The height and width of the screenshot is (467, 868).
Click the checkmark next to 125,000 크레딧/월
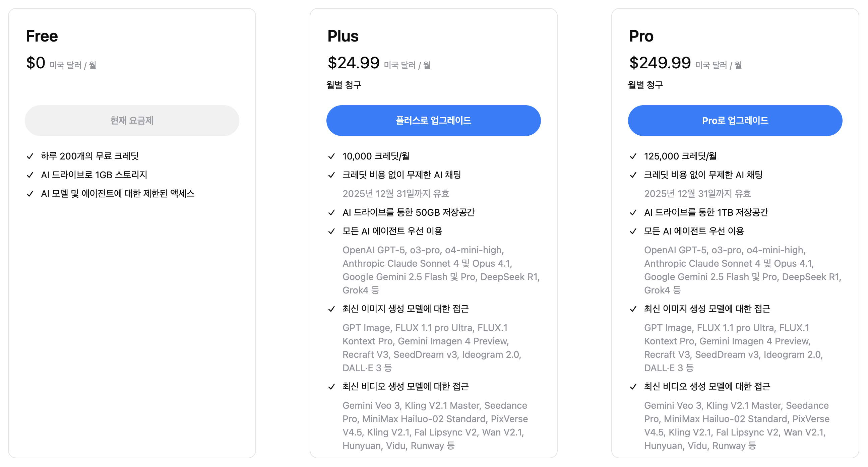pyautogui.click(x=633, y=156)
